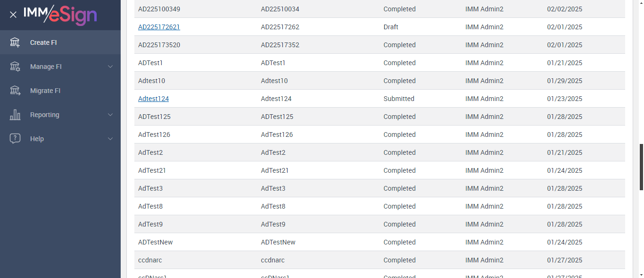Click the Submitted status cell
This screenshot has width=644, height=278.
point(399,99)
